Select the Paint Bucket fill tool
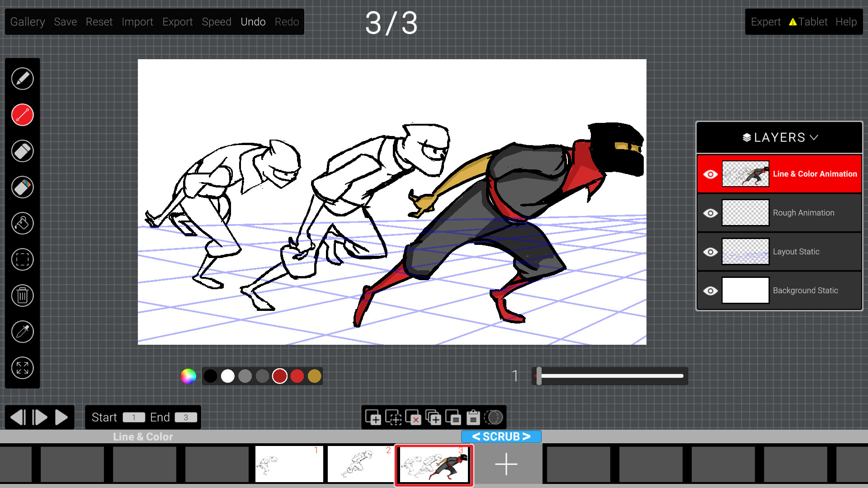This screenshot has width=868, height=488. [22, 223]
